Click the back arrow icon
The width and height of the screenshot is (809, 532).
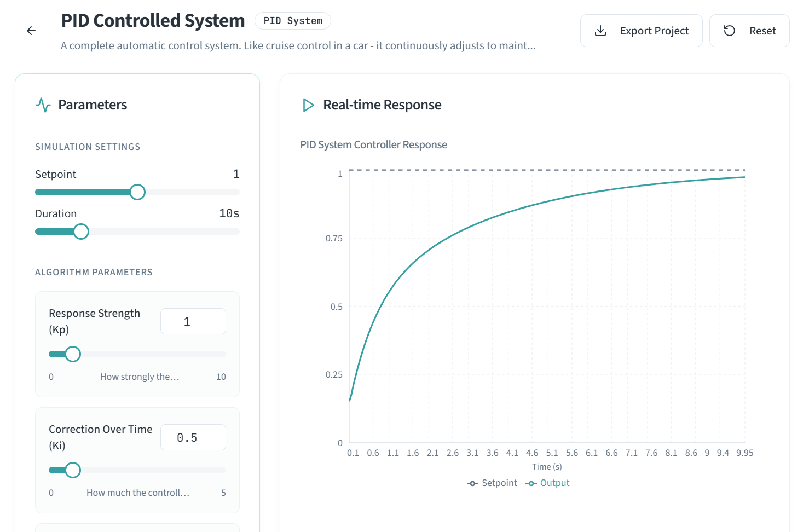click(31, 31)
